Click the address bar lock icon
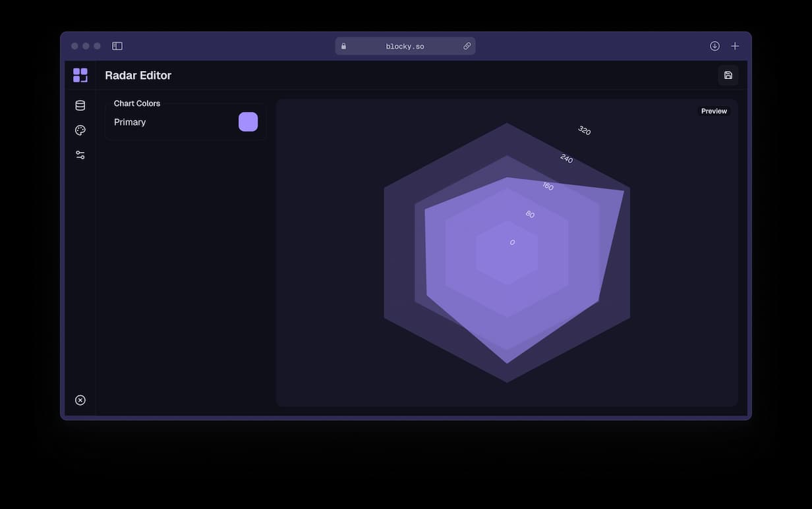This screenshot has height=509, width=812. tap(343, 46)
